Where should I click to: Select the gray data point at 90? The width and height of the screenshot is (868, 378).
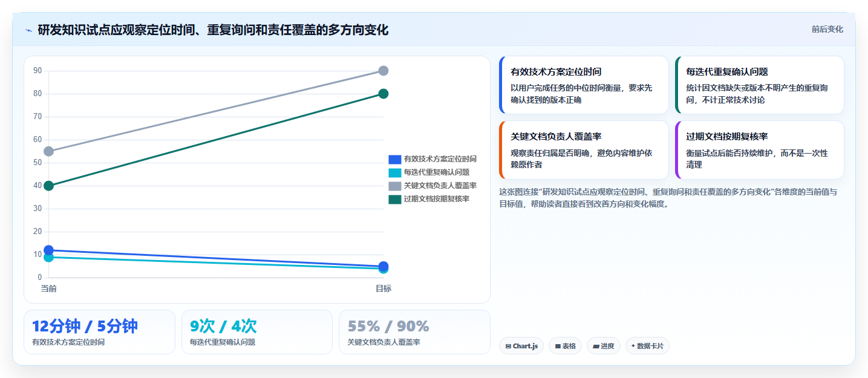coord(383,71)
